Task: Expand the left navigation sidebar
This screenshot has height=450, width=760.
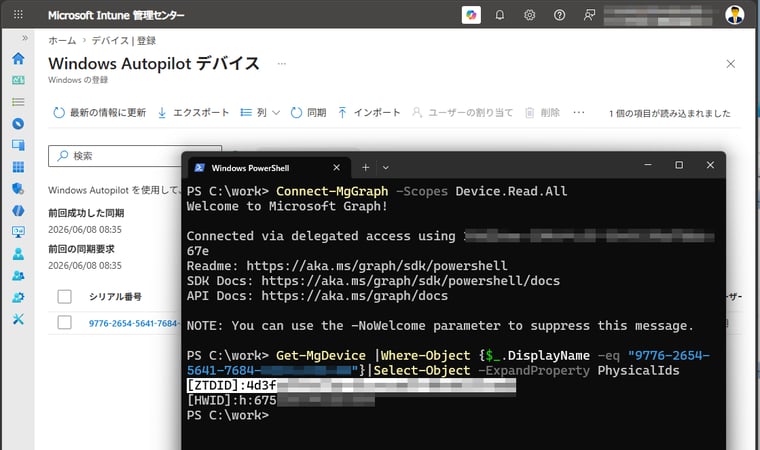Action: [x=25, y=38]
